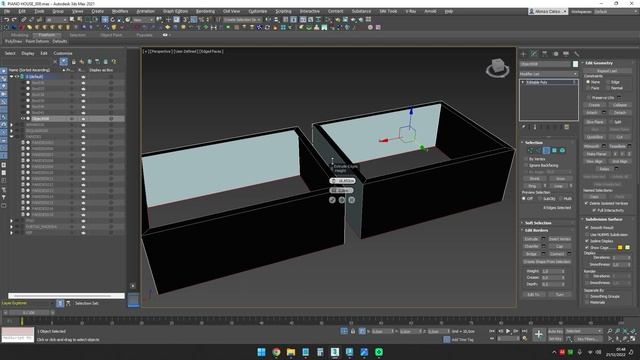640x360 pixels.
Task: Click the Detach button
Action: click(x=620, y=113)
